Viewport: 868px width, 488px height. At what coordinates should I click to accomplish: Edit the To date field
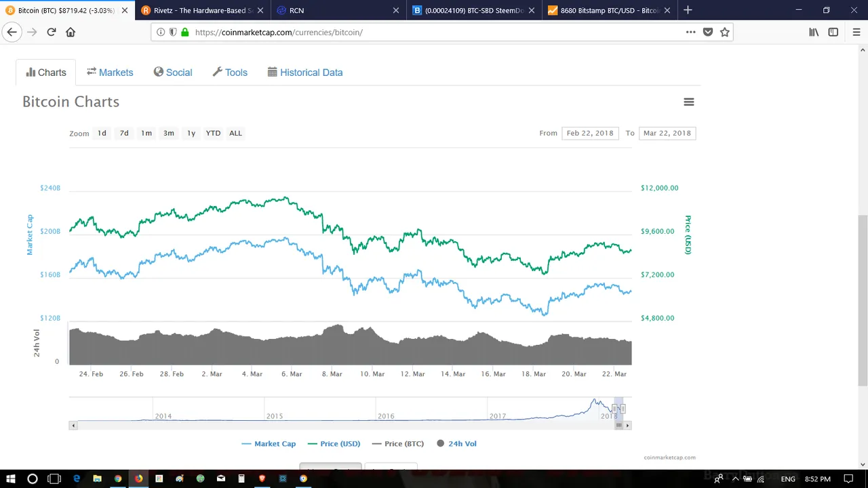pyautogui.click(x=667, y=133)
